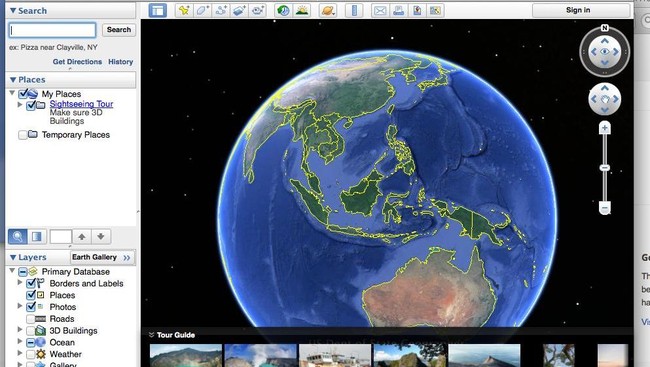Enable the Roads layer checkbox
The image size is (650, 367).
[x=31, y=319]
